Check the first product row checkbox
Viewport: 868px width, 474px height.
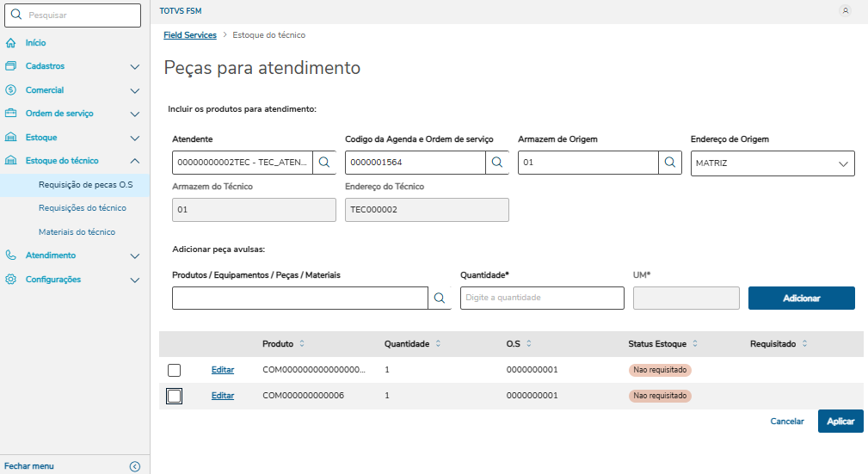pyautogui.click(x=174, y=370)
